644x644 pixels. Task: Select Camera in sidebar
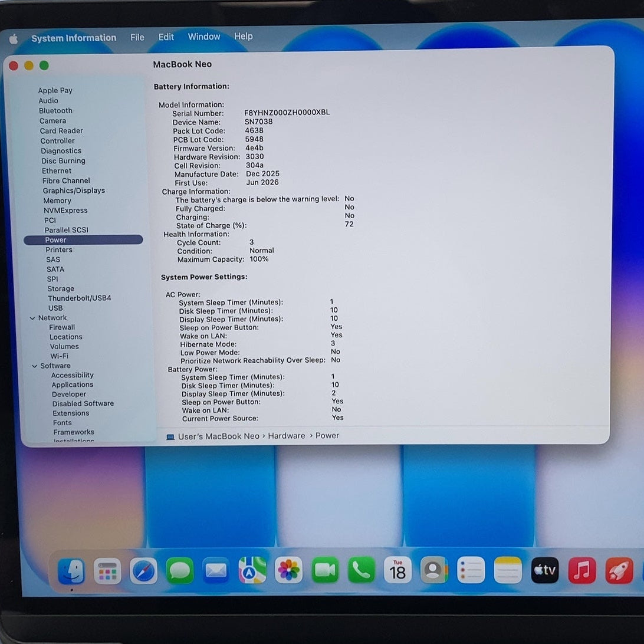[52, 121]
